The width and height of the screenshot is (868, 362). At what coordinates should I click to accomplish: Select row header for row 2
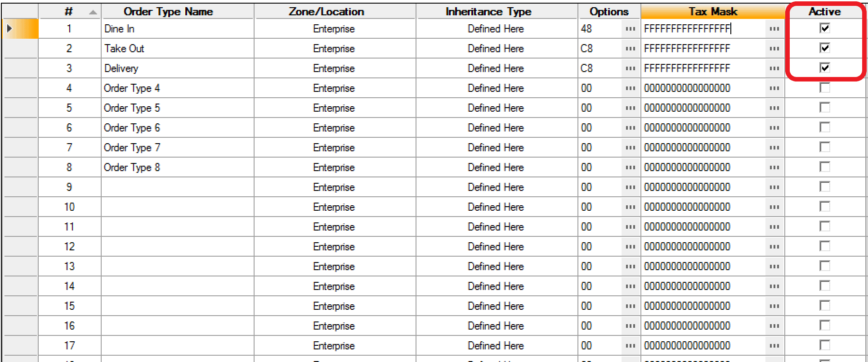coord(20,49)
